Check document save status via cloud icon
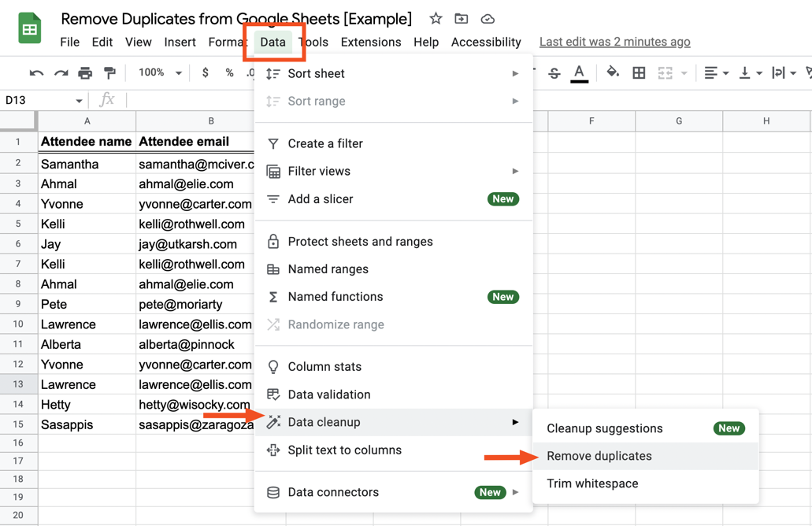 click(x=487, y=18)
